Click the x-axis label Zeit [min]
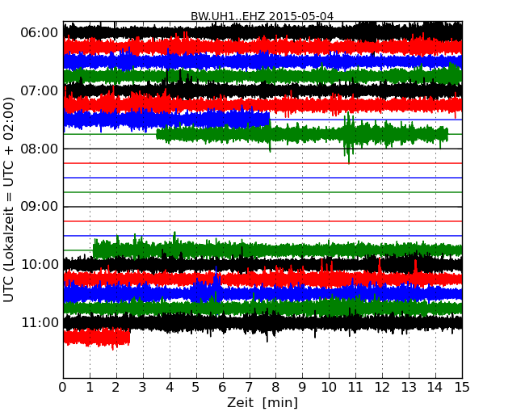The width and height of the screenshot is (525, 420). tap(262, 403)
